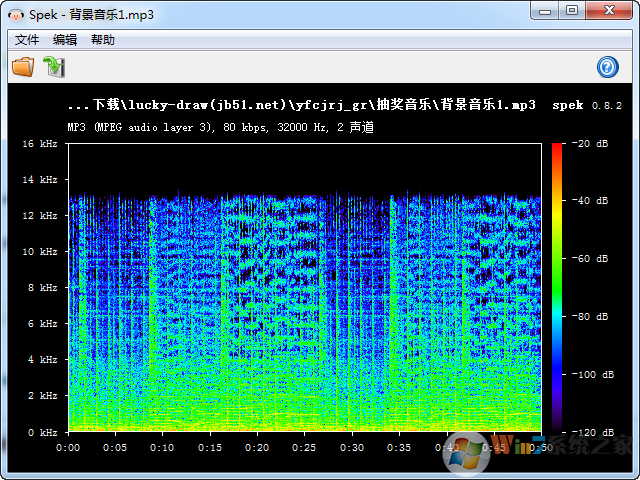Click the spek 0.8.2 version label
The width and height of the screenshot is (640, 480).
[x=587, y=105]
